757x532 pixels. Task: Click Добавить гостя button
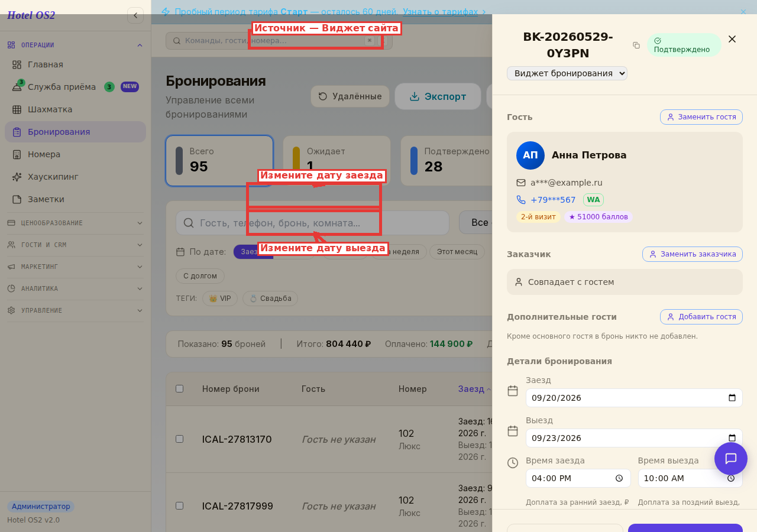point(701,317)
